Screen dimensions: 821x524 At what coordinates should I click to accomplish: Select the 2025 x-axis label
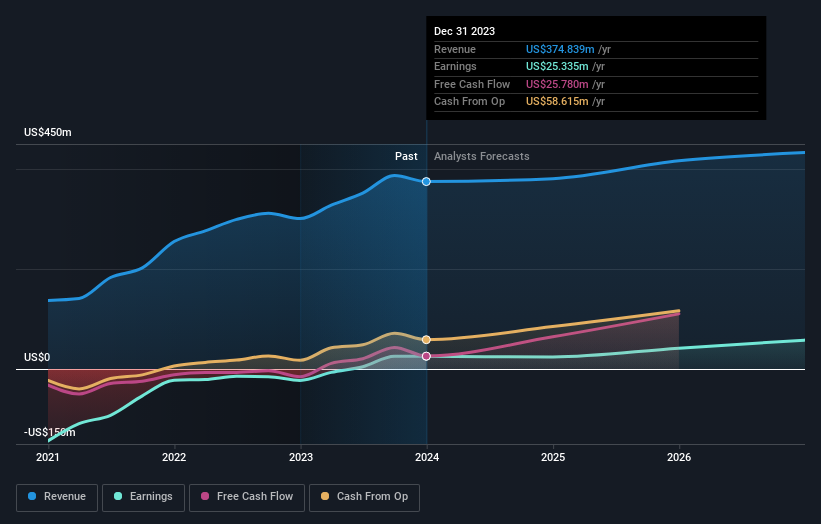point(553,458)
